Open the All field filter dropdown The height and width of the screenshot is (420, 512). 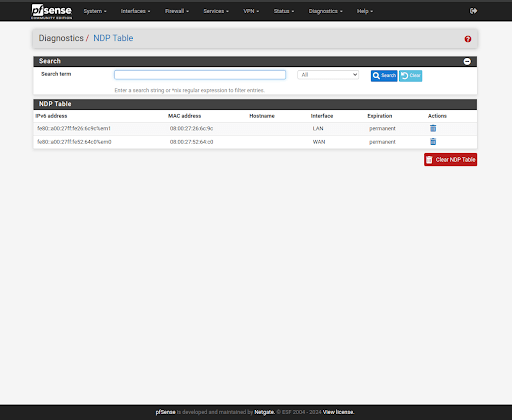pyautogui.click(x=328, y=75)
